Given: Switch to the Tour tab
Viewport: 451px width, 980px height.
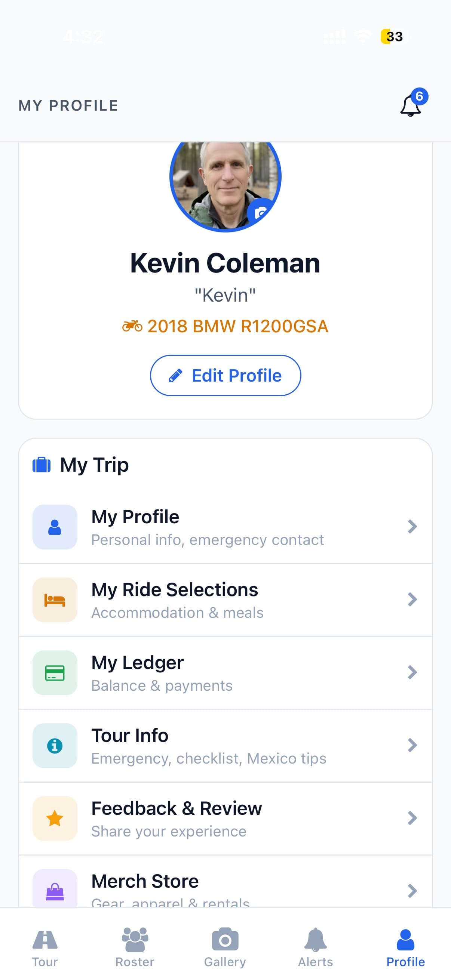Looking at the screenshot, I should tap(45, 947).
